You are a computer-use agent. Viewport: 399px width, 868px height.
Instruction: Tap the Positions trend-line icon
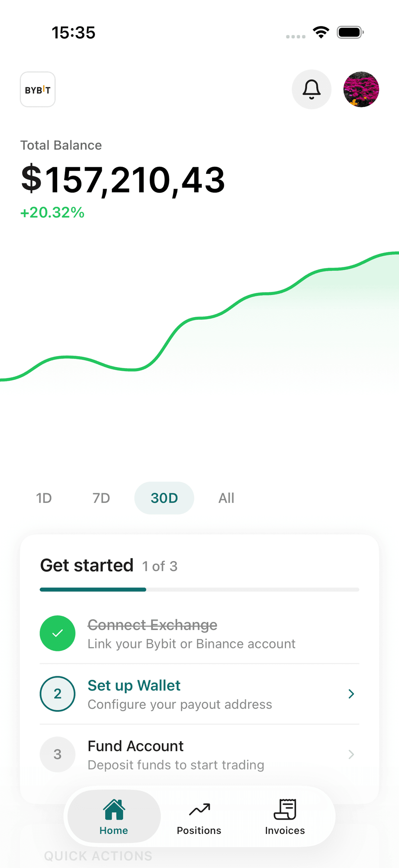coord(199,808)
